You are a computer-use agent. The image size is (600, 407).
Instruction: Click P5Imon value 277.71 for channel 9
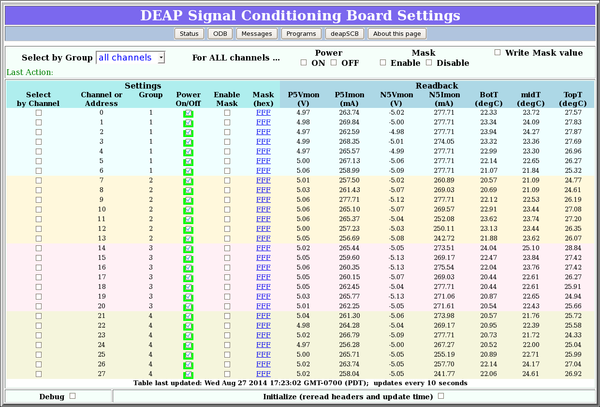(349, 200)
